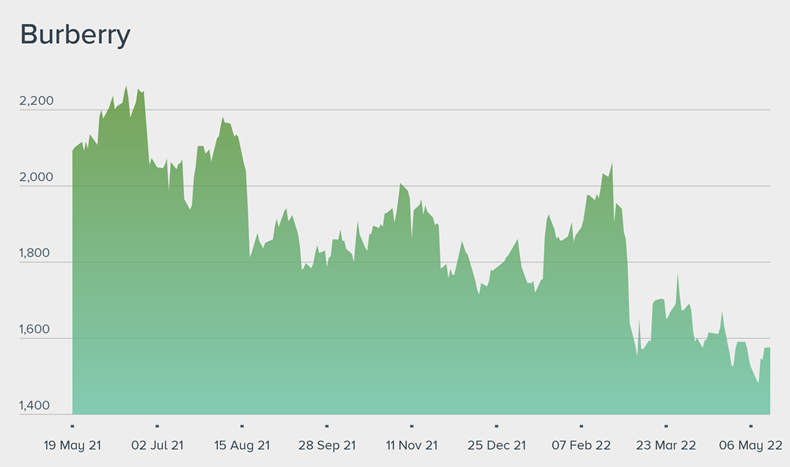Click the tick mark above 25 Dec 21
790x467 pixels.
click(496, 426)
